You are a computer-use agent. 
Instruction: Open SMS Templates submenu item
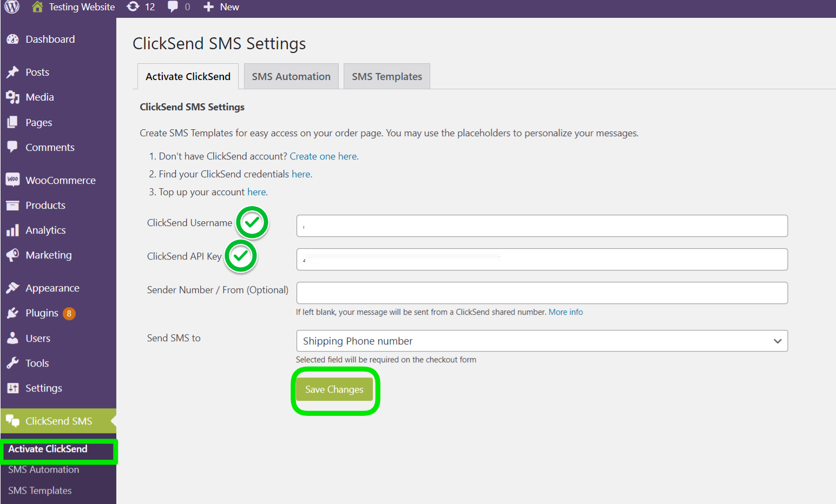point(40,490)
